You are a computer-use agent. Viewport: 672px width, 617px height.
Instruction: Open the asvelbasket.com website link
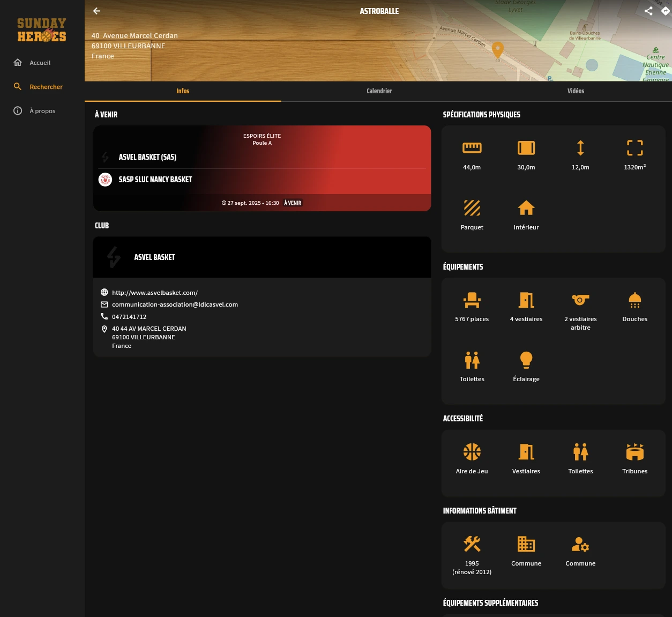point(155,293)
